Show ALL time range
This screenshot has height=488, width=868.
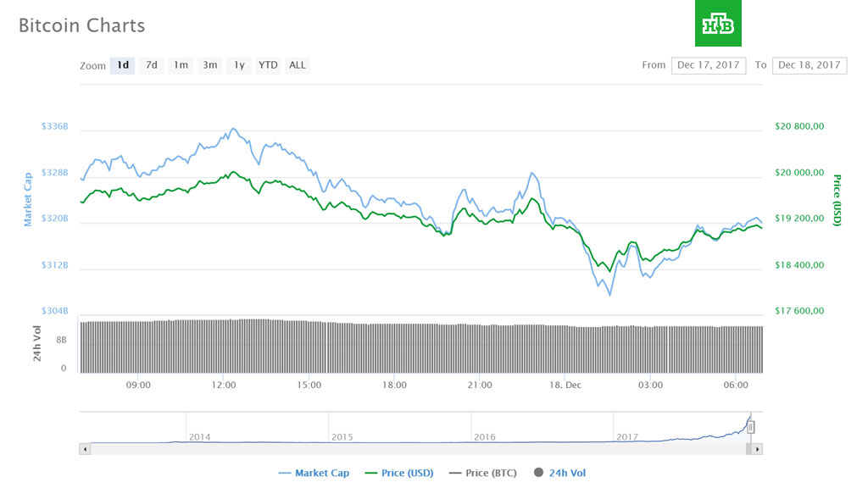[x=298, y=65]
